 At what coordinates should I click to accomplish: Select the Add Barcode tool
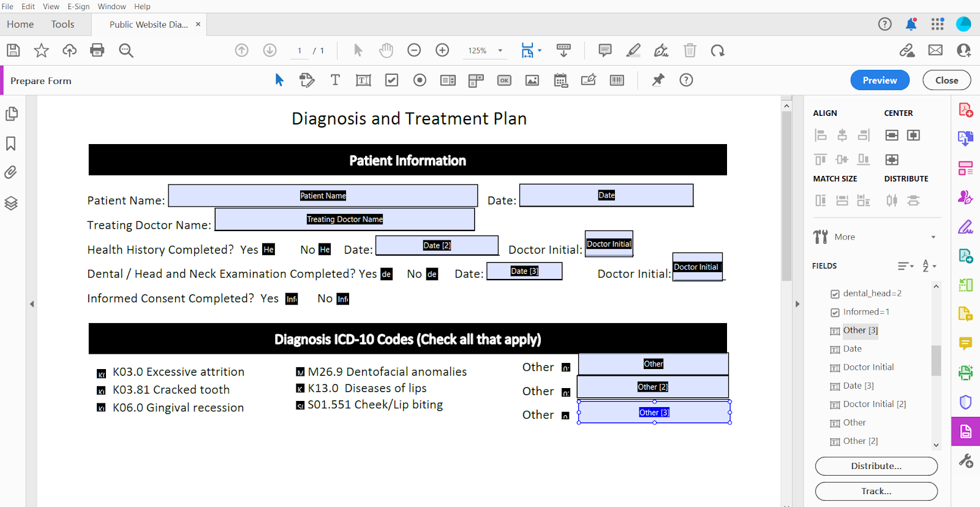click(x=617, y=80)
